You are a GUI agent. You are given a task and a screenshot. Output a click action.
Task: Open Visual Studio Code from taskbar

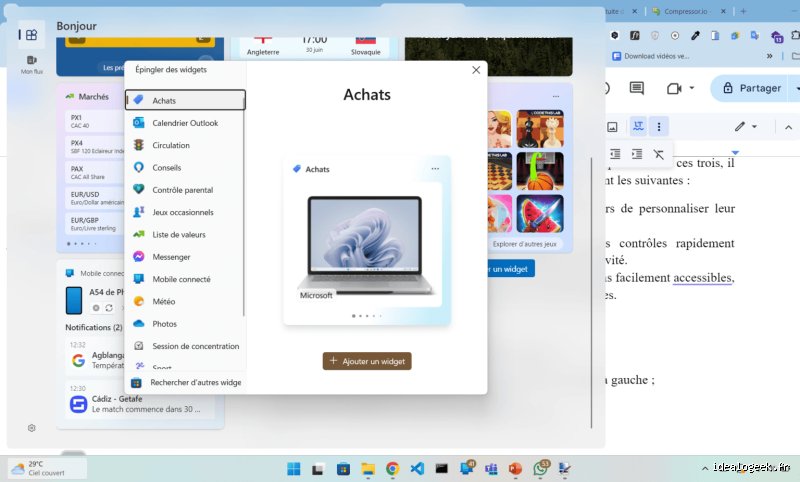[x=417, y=468]
